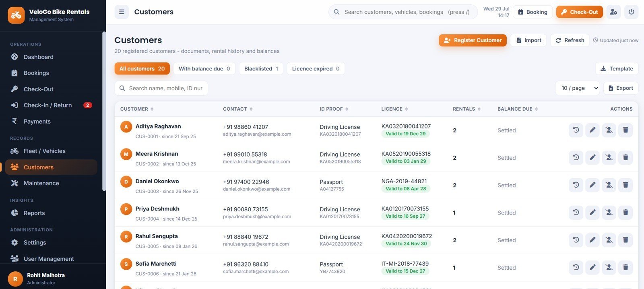644x289 pixels.
Task: Click the sidebar vertical scrollbar
Action: click(x=104, y=111)
